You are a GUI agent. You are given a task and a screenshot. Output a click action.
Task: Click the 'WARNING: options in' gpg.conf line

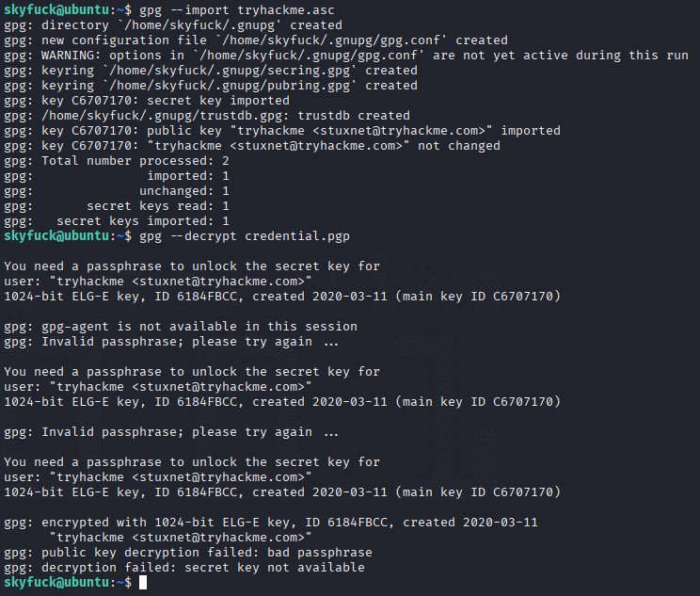click(346, 56)
